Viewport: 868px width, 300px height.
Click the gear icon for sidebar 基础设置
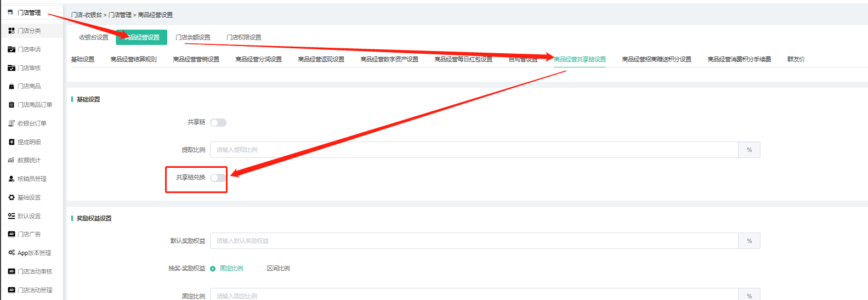(12, 197)
